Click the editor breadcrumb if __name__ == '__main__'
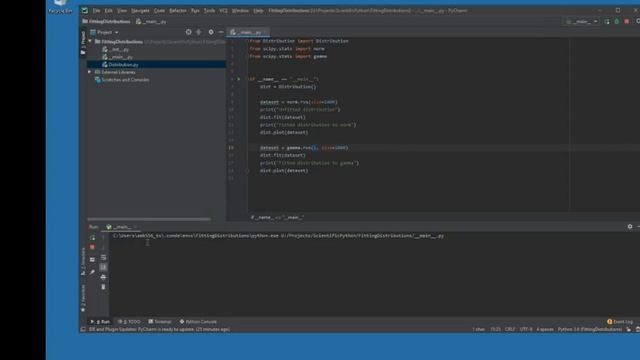Screen dimensions: 640x360 coord(277,218)
